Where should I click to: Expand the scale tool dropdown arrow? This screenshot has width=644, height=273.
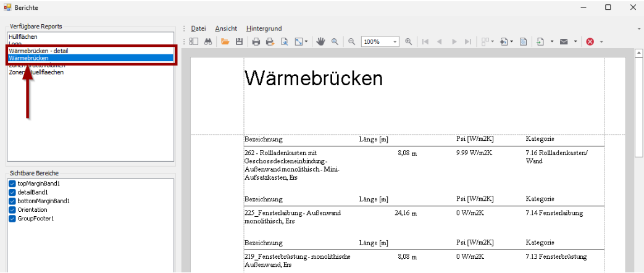(306, 41)
